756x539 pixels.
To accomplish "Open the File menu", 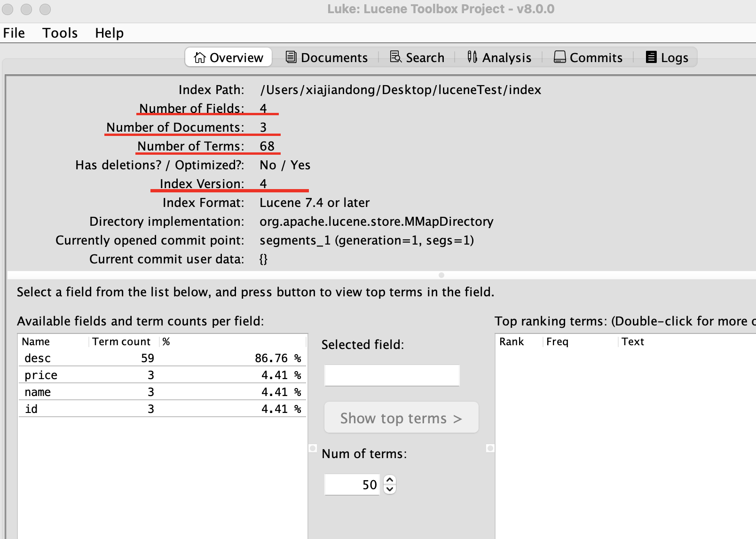I will (14, 33).
